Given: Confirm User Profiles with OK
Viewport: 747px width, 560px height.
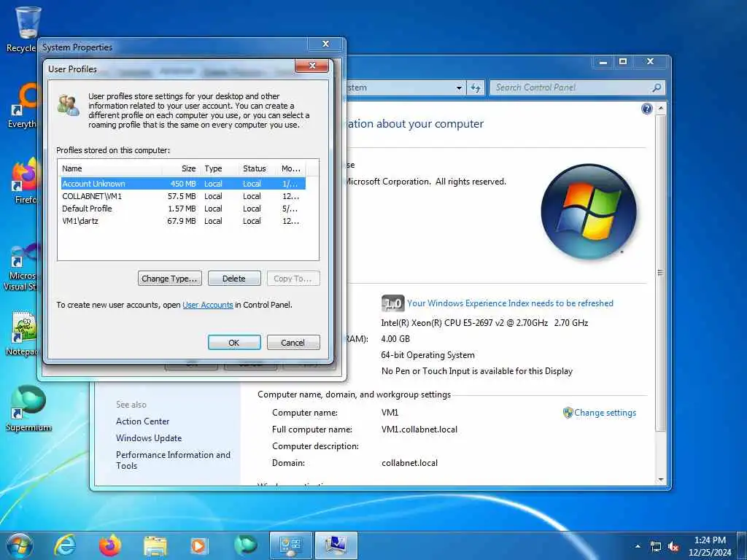Looking at the screenshot, I should [x=234, y=343].
